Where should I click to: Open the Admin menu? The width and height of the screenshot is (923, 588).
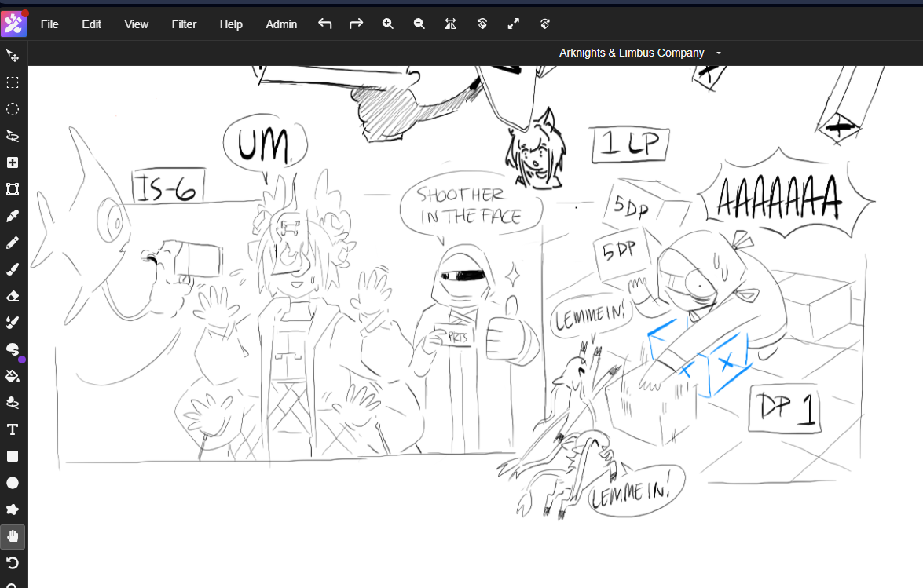click(x=281, y=24)
